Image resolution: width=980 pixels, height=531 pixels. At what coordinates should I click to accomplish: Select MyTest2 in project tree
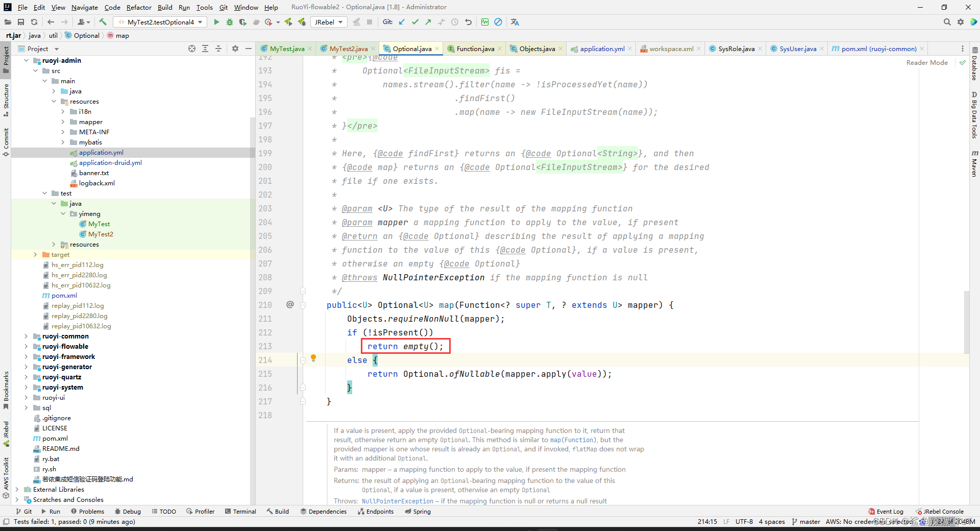(101, 234)
